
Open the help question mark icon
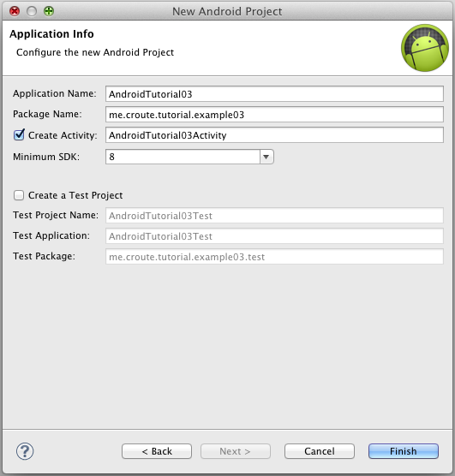(x=25, y=451)
